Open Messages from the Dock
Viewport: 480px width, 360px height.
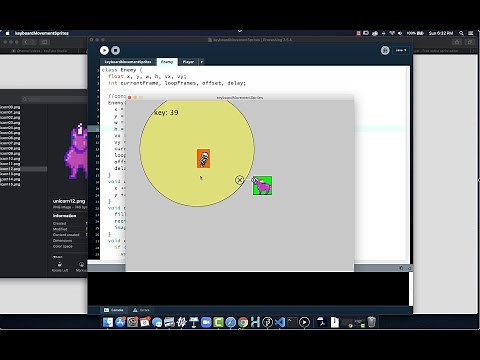pyautogui.click(x=157, y=322)
